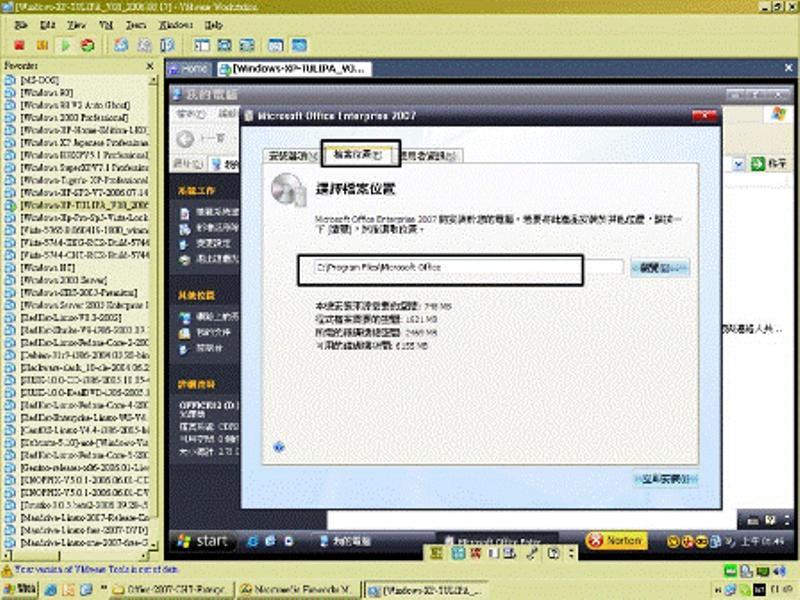This screenshot has height=600, width=800.
Task: Click the sound speaker icon in VMware status bar
Action: [x=780, y=571]
